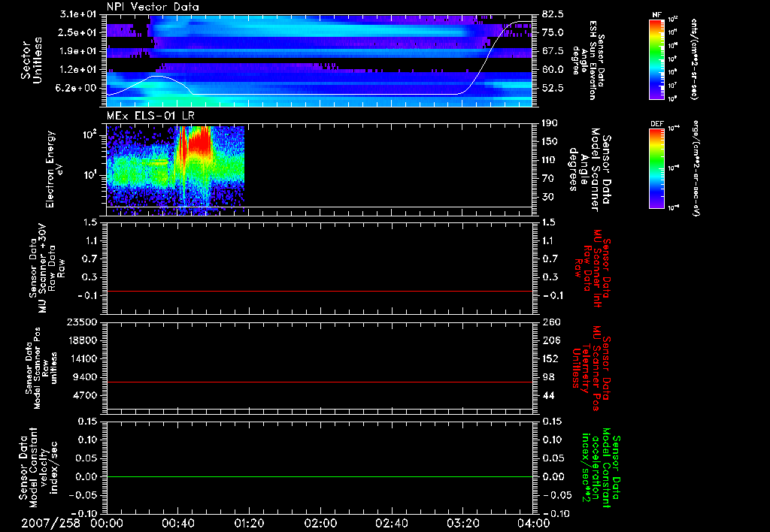Click the red high-energy burst in ELS spectrogram
The image size is (770, 532).
click(x=200, y=141)
